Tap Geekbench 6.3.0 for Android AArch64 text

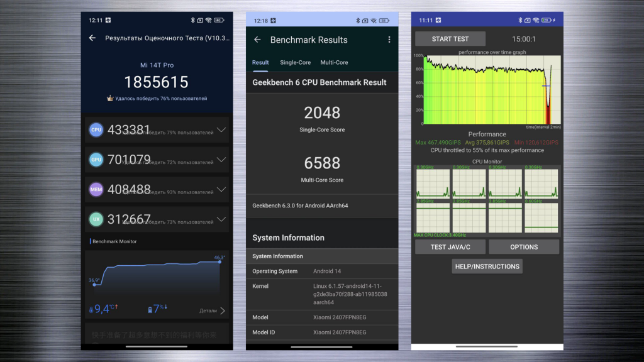(x=300, y=206)
